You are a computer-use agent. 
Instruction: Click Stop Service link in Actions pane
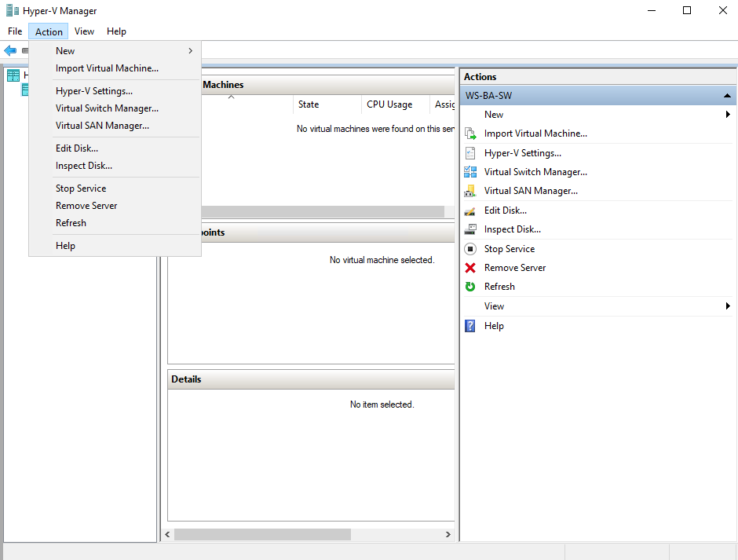coord(510,249)
